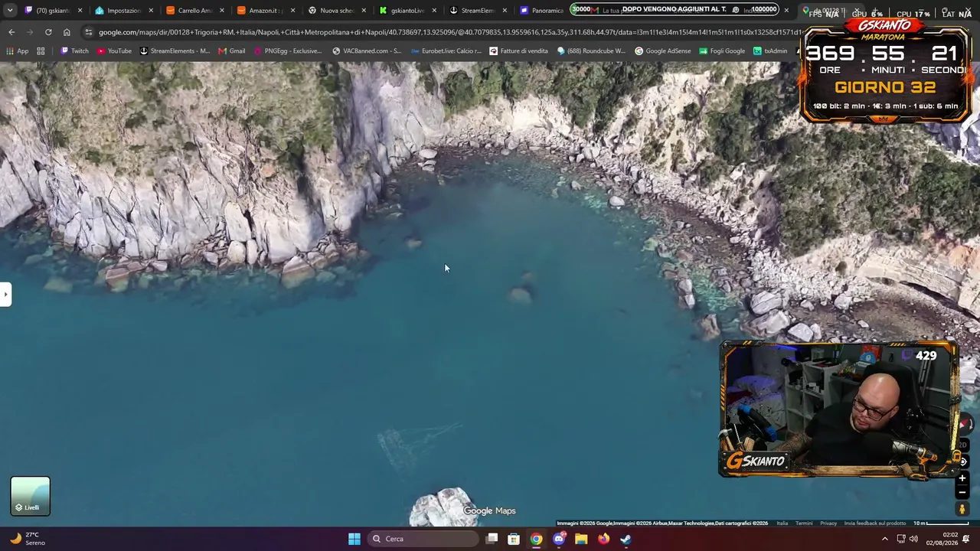
Task: Open the Privacy link
Action: (x=828, y=523)
